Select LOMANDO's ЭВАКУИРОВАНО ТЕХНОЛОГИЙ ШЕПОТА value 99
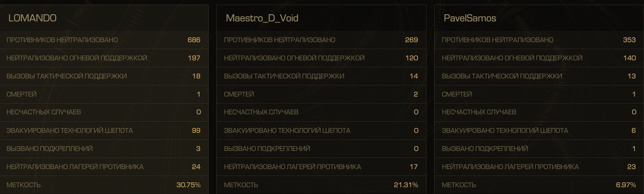Viewport: 644px width, 194px height. coord(196,130)
